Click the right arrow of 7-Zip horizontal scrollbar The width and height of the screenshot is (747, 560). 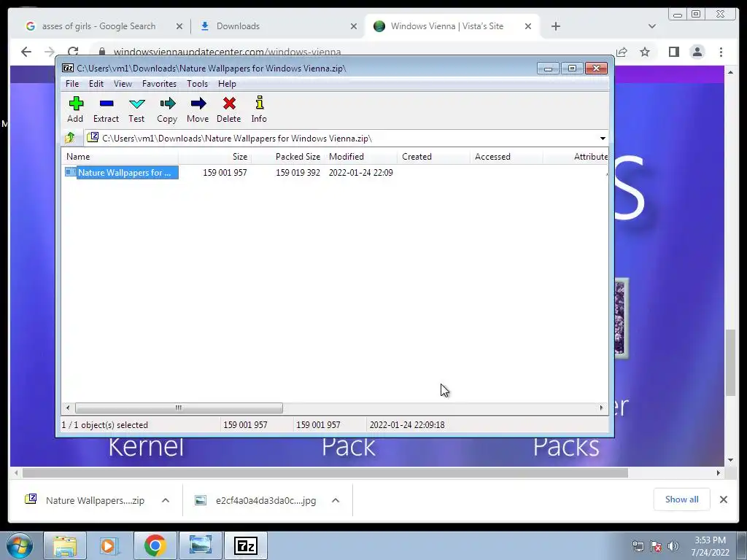[x=601, y=408]
